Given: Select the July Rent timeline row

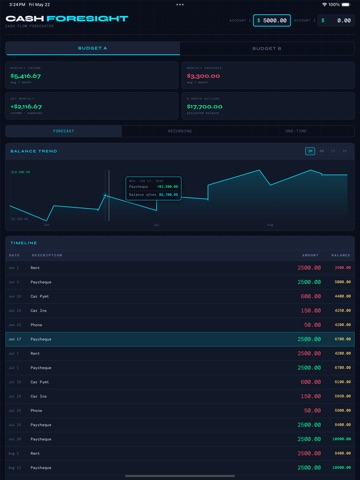Looking at the screenshot, I should point(180,353).
